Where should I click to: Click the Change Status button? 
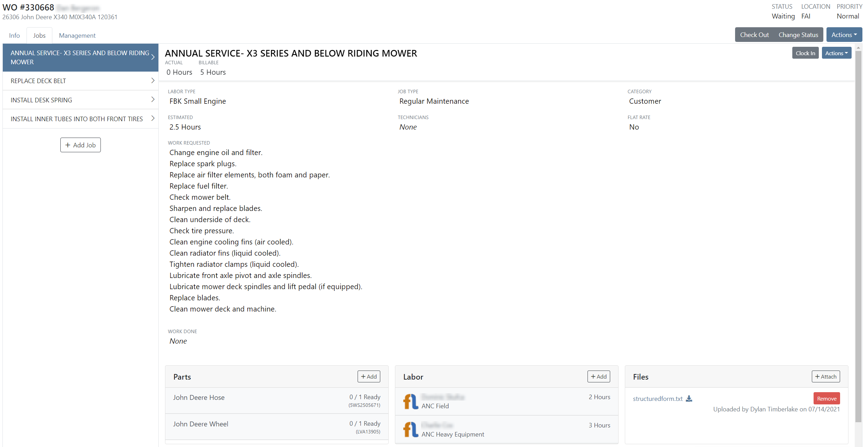click(x=798, y=35)
